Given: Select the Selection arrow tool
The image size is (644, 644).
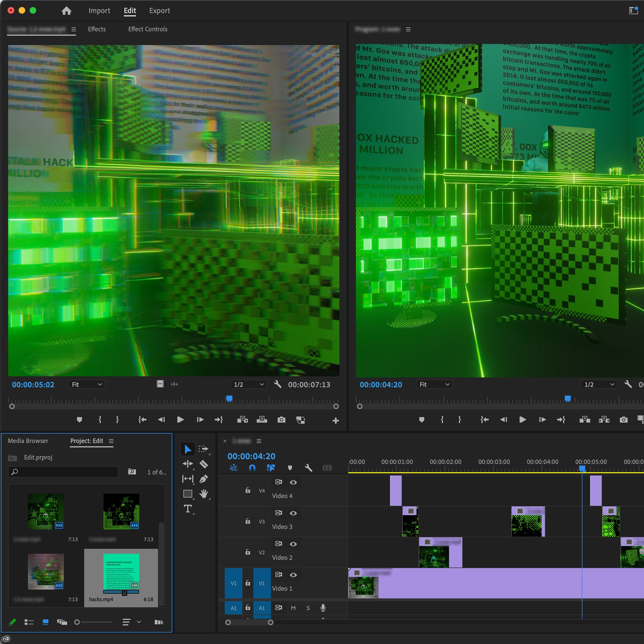Looking at the screenshot, I should pyautogui.click(x=188, y=449).
